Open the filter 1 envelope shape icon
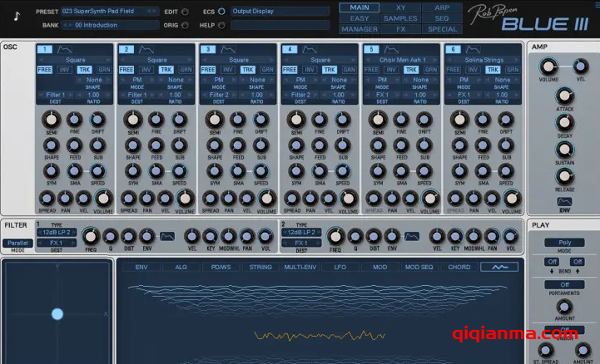Viewport: 600px width, 364px height. coord(167,236)
